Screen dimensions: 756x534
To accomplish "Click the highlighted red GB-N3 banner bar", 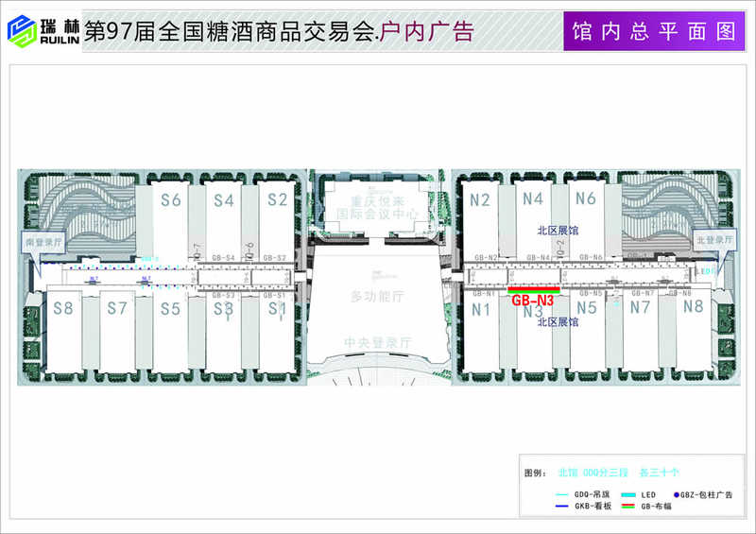I will click(x=534, y=289).
